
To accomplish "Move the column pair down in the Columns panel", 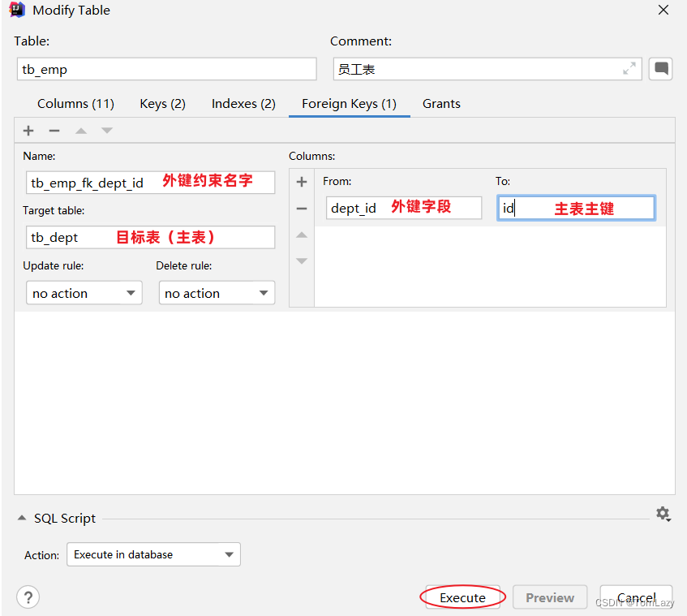I will pyautogui.click(x=302, y=261).
